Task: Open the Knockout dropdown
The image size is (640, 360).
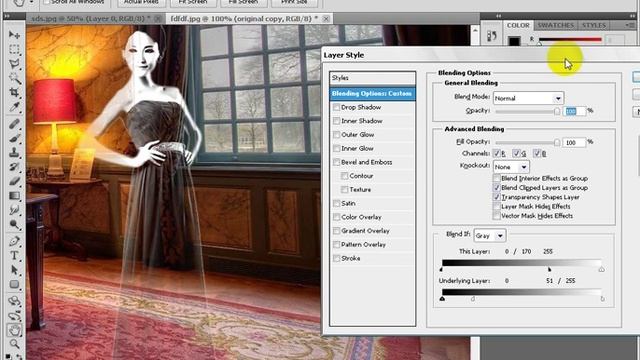Action: point(511,167)
